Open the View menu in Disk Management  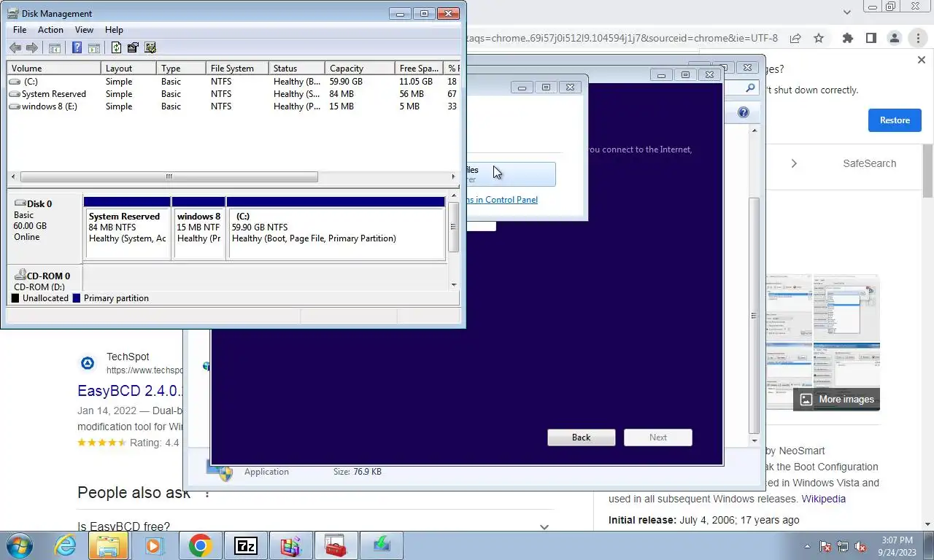[84, 30]
